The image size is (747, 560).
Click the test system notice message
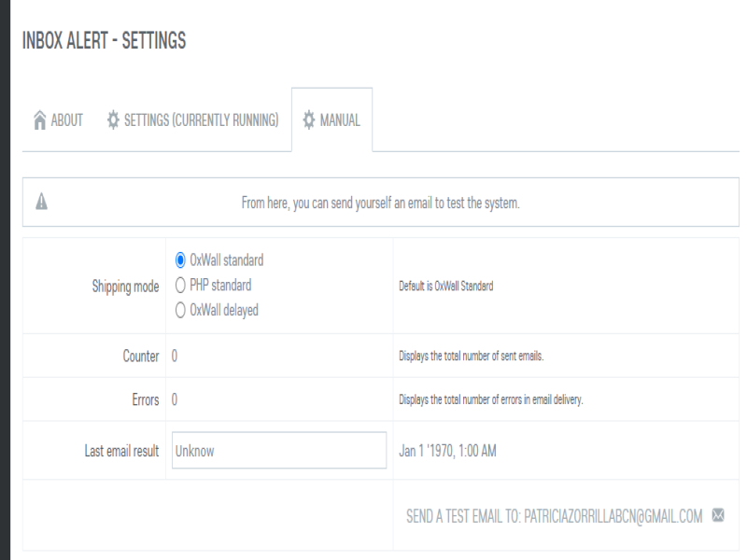[380, 203]
